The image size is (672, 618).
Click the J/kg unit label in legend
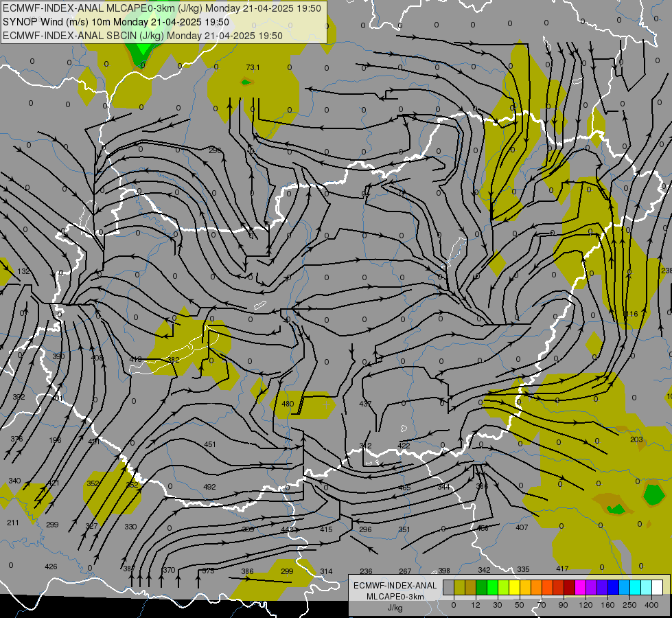pos(395,608)
